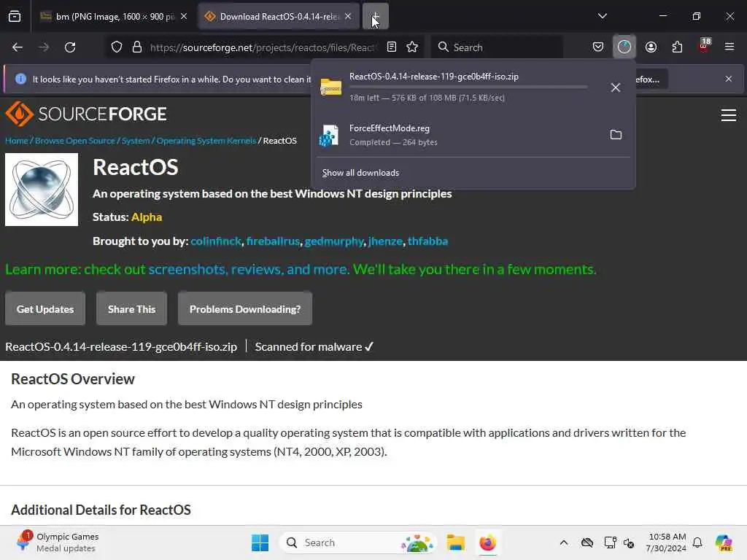The image size is (747, 560).
Task: Click Firefox taskbar icon
Action: point(487,542)
